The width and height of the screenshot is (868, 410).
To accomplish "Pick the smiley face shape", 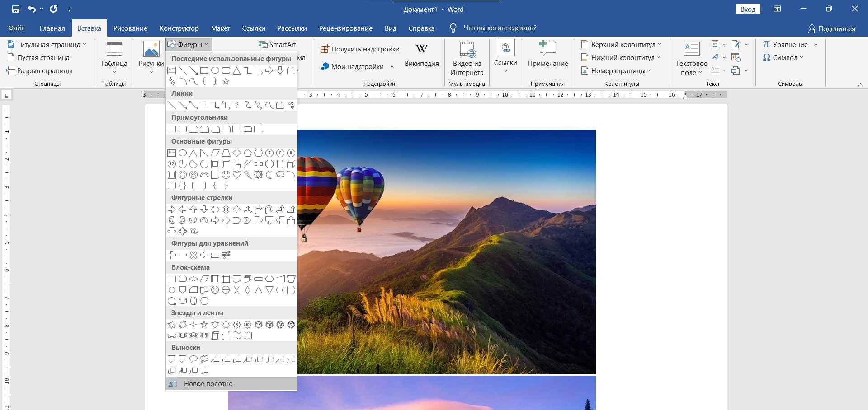I will [x=226, y=175].
